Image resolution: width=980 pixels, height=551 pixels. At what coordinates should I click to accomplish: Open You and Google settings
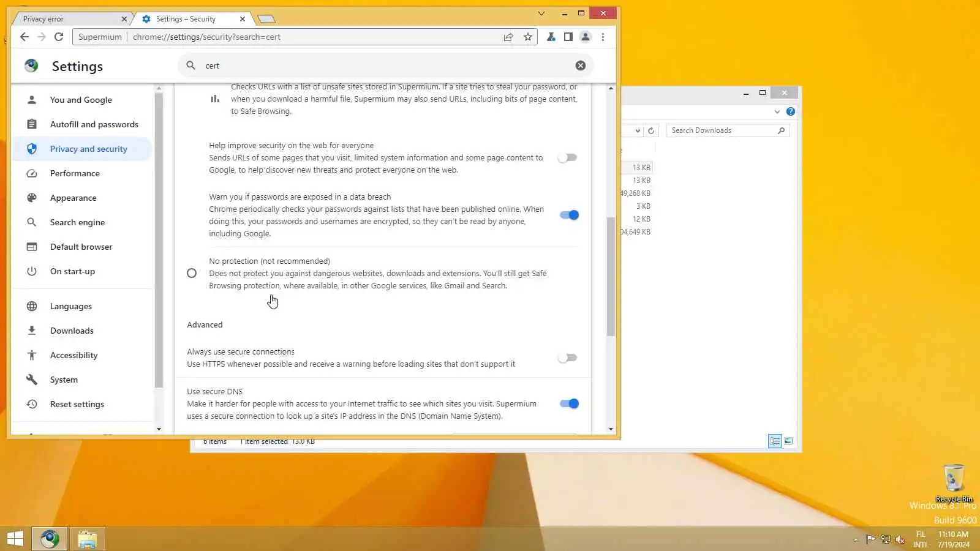[x=81, y=100]
